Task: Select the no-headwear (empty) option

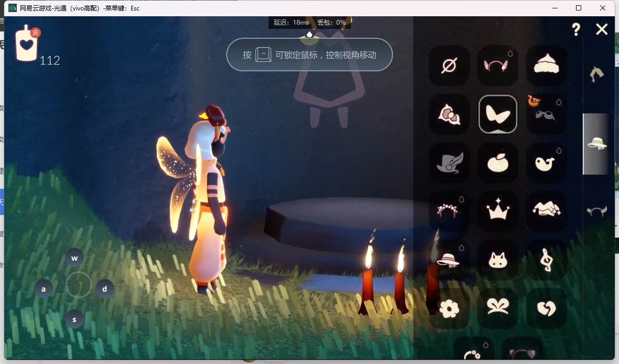Action: click(x=449, y=65)
